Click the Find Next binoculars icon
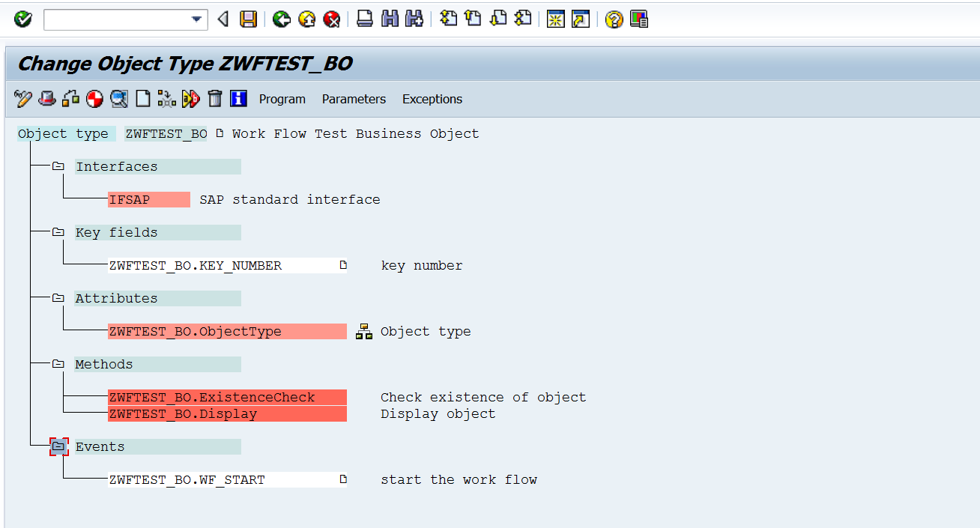Image resolution: width=980 pixels, height=528 pixels. [x=414, y=19]
